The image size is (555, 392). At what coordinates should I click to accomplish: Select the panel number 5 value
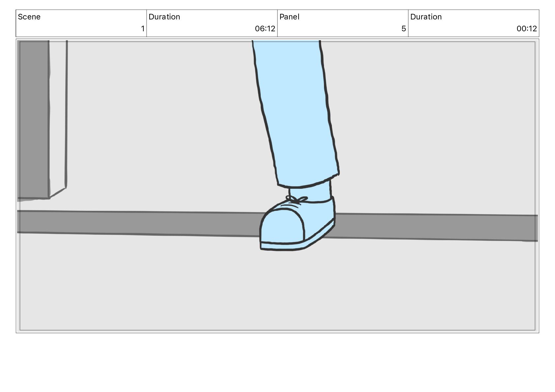[404, 29]
